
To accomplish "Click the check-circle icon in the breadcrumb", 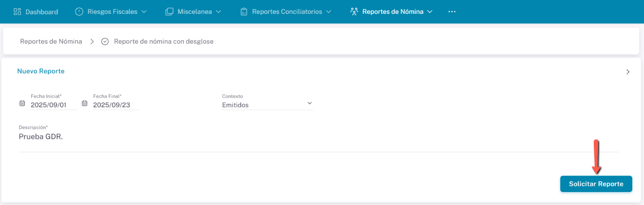I will [105, 42].
